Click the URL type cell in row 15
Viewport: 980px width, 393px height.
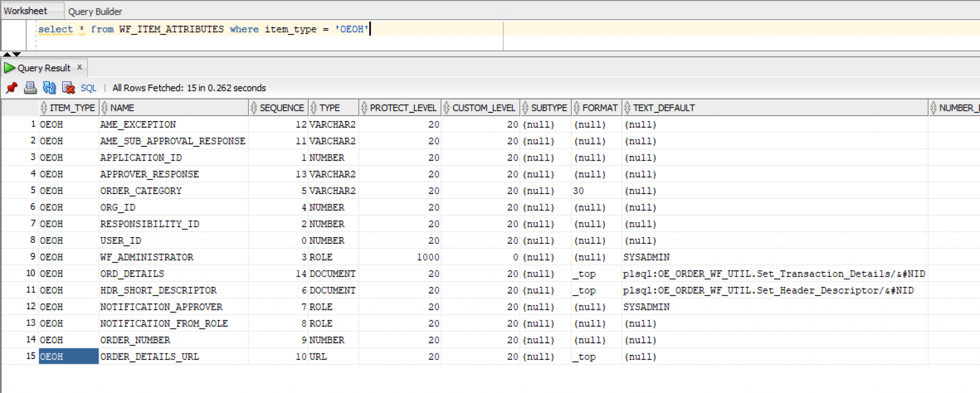(x=334, y=357)
